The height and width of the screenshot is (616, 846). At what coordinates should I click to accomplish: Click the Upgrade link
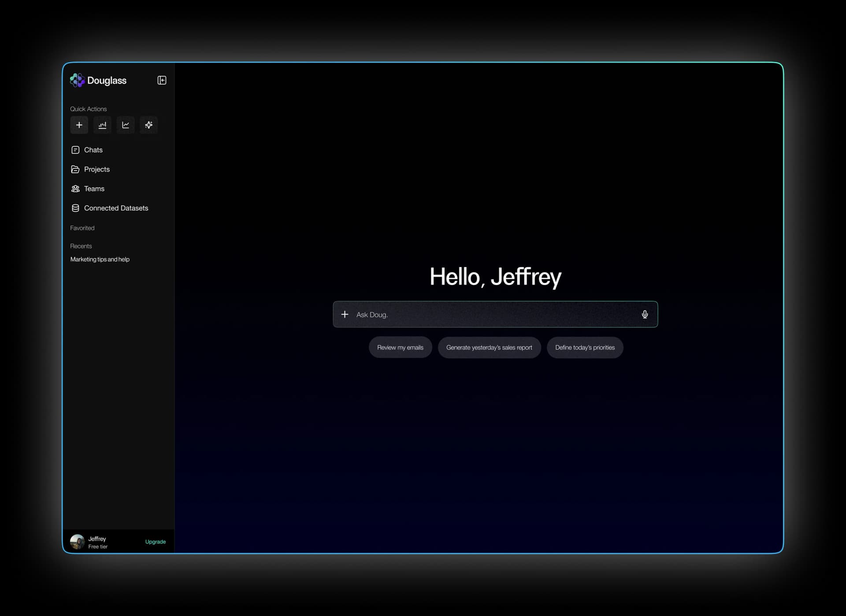156,542
